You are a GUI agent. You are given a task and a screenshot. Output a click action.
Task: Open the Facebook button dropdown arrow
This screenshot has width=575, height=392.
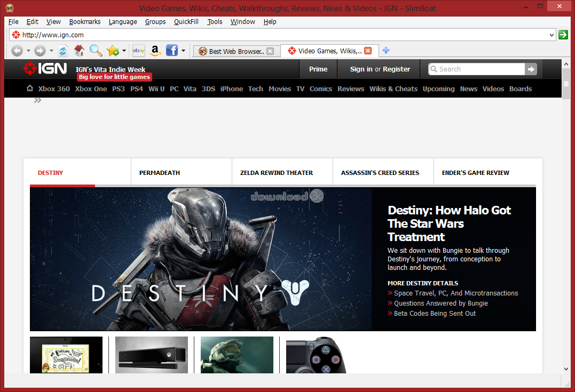coord(183,51)
